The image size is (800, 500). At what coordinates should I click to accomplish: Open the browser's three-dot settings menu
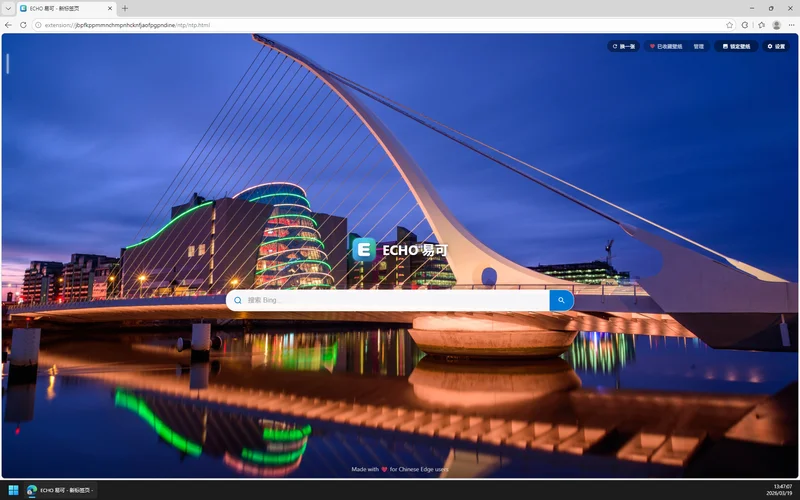click(791, 24)
